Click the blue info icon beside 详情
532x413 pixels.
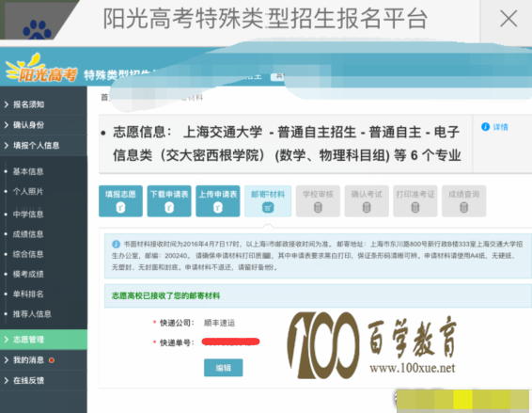point(486,127)
